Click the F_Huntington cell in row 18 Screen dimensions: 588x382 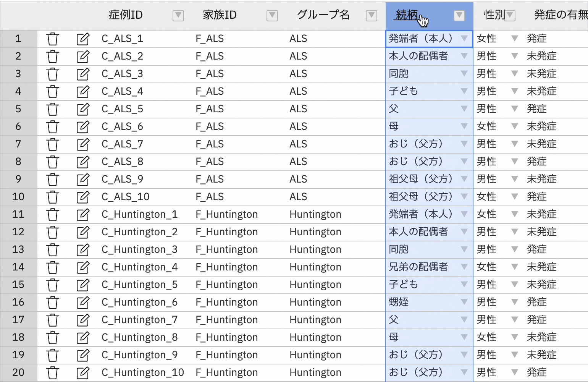(x=226, y=337)
